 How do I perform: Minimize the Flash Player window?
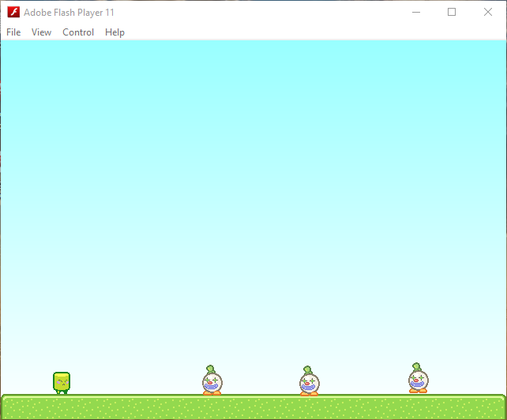[416, 13]
